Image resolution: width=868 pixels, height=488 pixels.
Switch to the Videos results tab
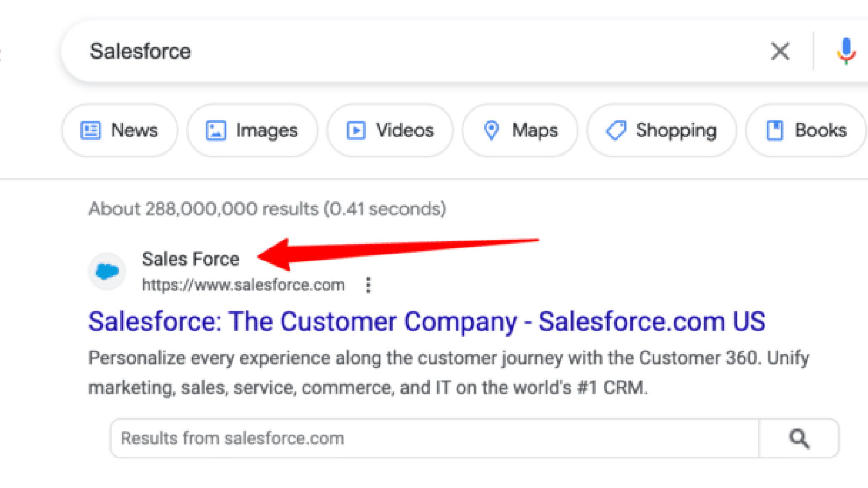click(390, 131)
